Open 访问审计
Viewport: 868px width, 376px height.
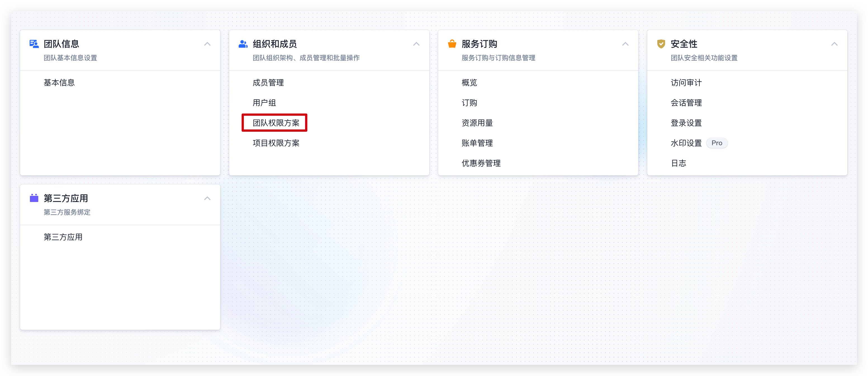tap(686, 83)
